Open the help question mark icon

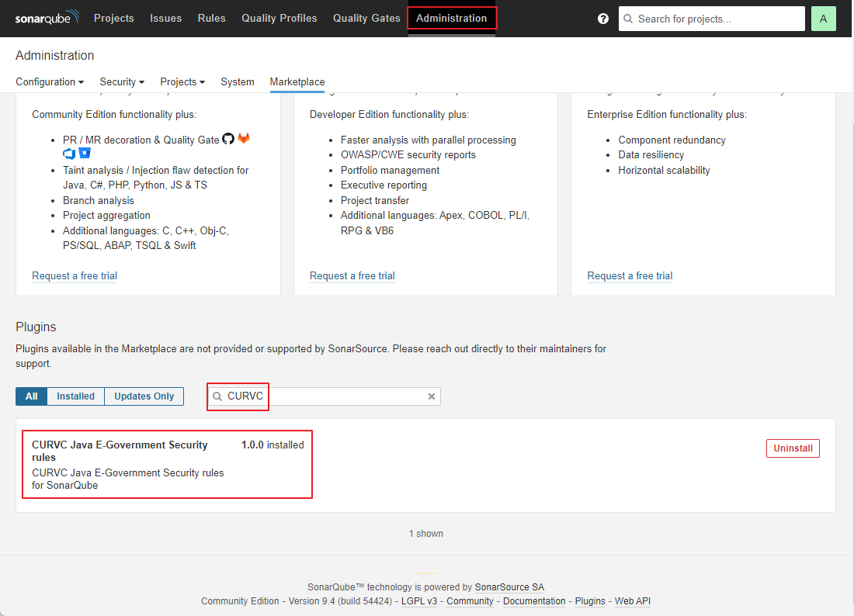point(603,19)
